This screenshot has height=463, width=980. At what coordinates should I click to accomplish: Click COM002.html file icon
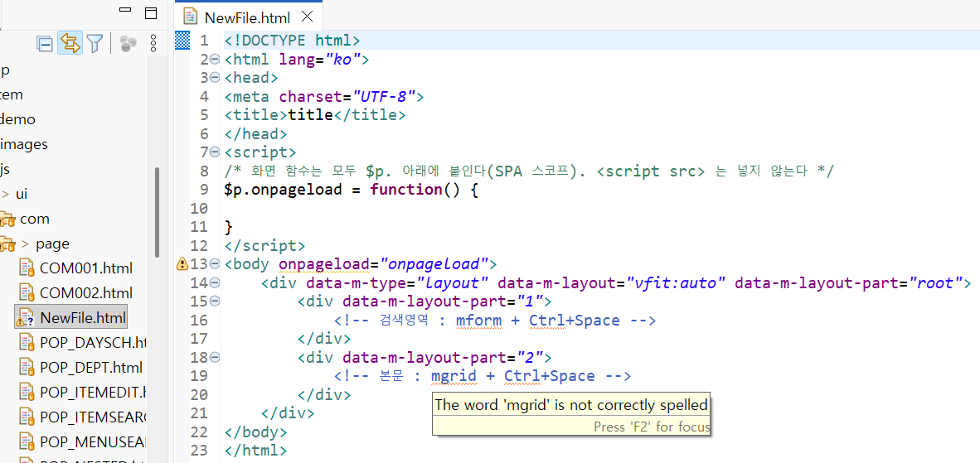click(27, 293)
